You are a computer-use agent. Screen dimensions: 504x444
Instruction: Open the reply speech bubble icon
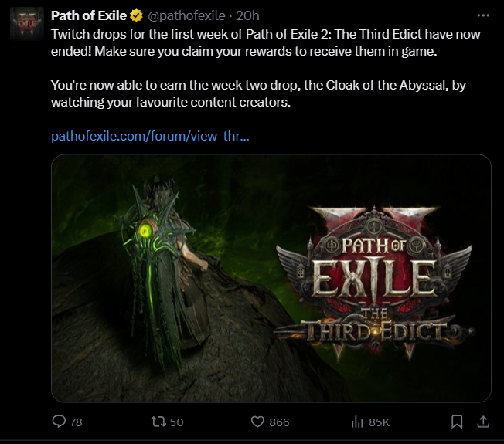tap(59, 422)
